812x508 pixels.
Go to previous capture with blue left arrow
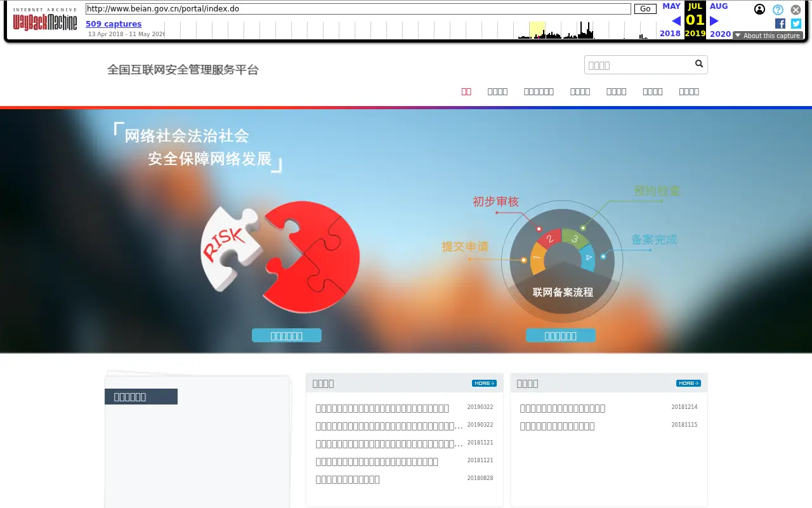(x=676, y=21)
